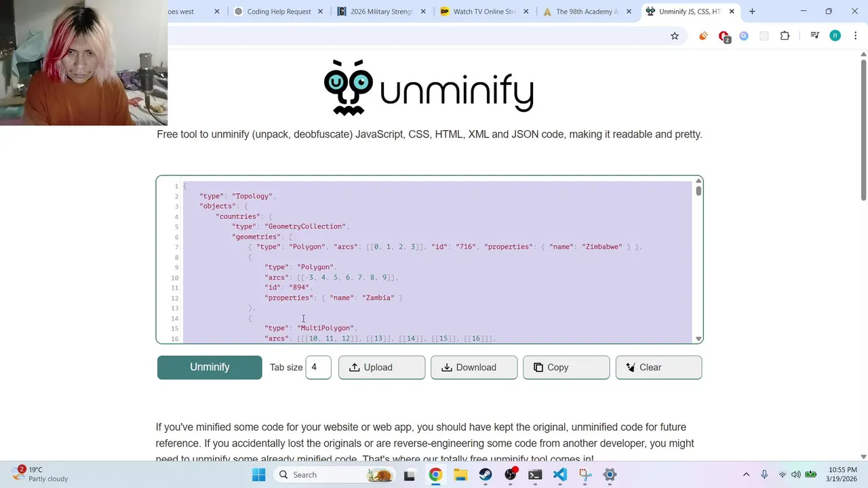Click the code editor scroll down arrow
Viewport: 868px width, 488px height.
[x=698, y=339]
